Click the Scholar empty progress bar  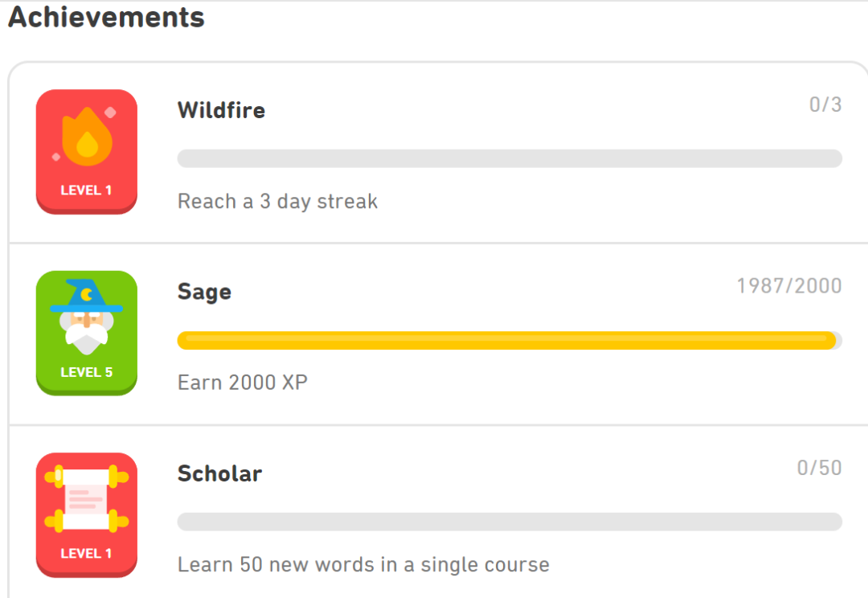point(509,522)
